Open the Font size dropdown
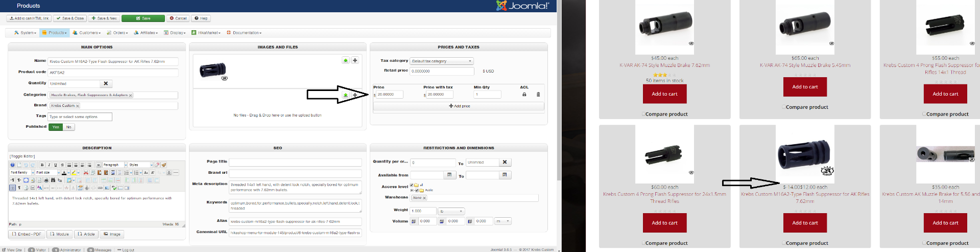The height and width of the screenshot is (252, 980). [x=47, y=173]
